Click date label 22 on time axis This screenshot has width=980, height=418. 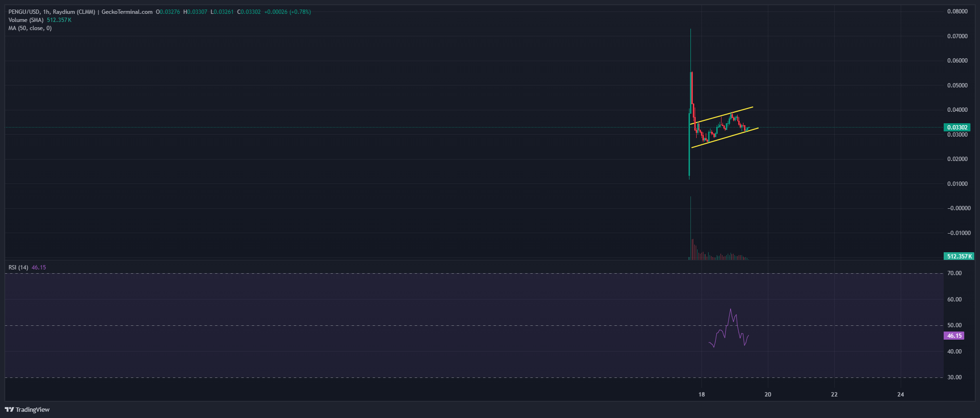834,395
